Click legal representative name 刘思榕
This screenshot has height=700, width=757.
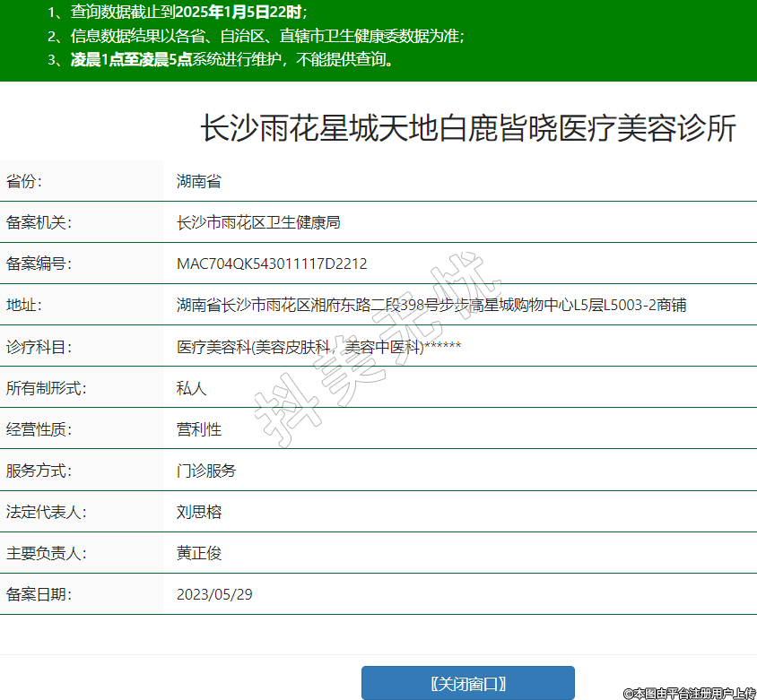point(199,513)
